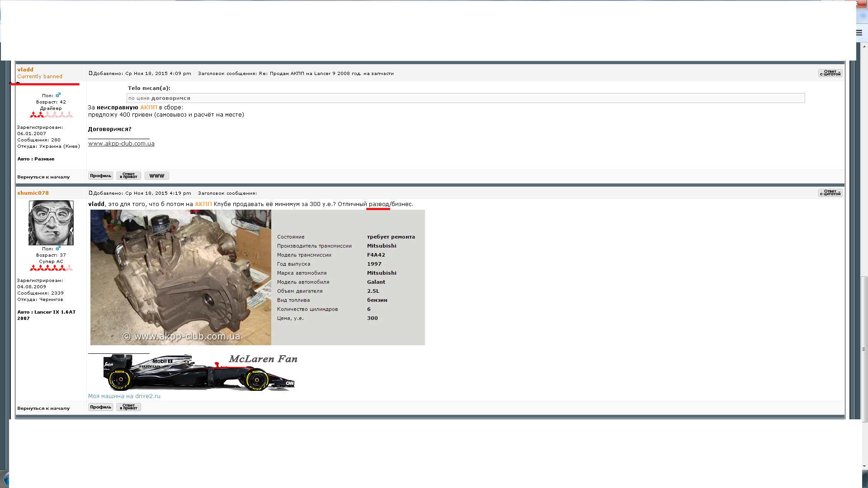Click the male gender icon under vladd

58,95
